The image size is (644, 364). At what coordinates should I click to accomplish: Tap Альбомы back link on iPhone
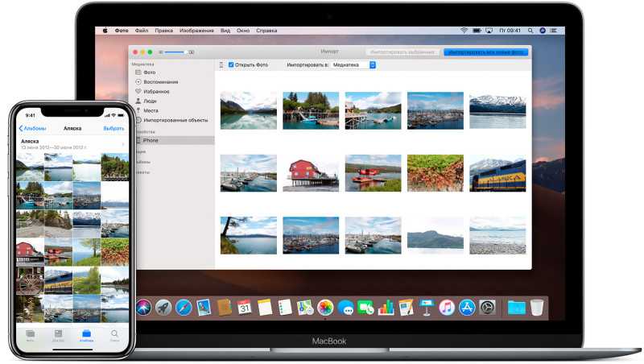click(x=32, y=128)
